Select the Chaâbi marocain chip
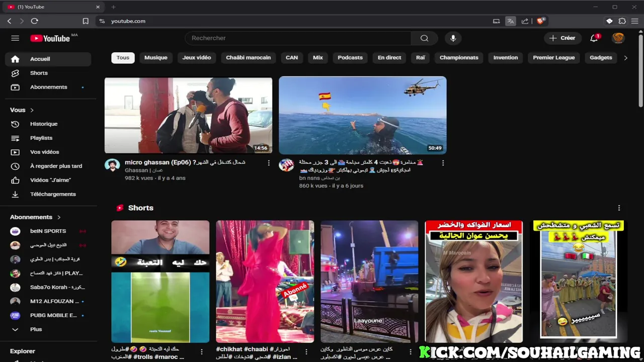The height and width of the screenshot is (362, 644). point(249,58)
